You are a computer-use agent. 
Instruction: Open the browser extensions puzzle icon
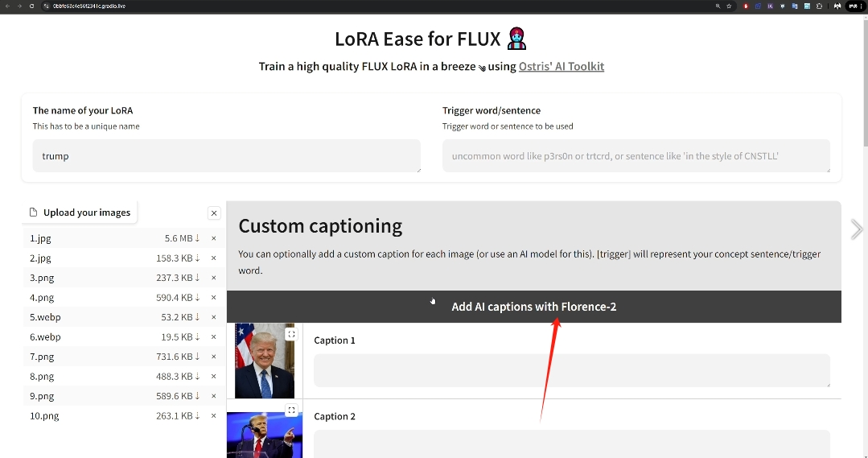pos(819,6)
